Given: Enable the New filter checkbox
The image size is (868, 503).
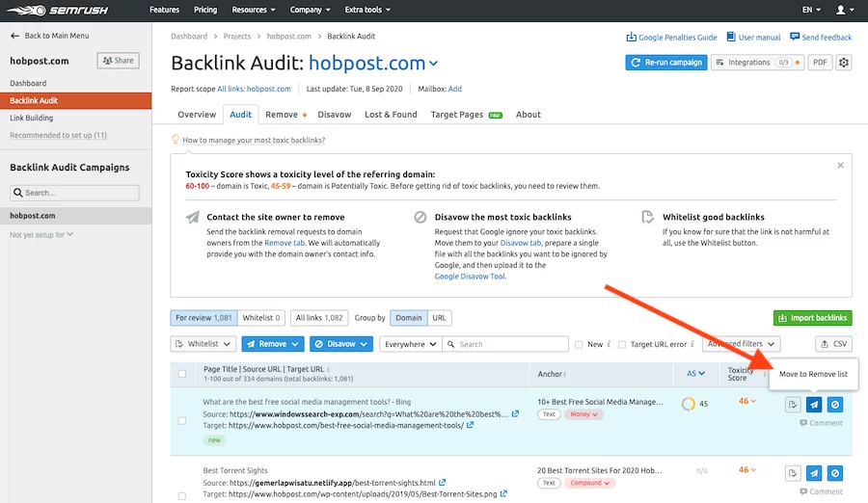Looking at the screenshot, I should (579, 344).
